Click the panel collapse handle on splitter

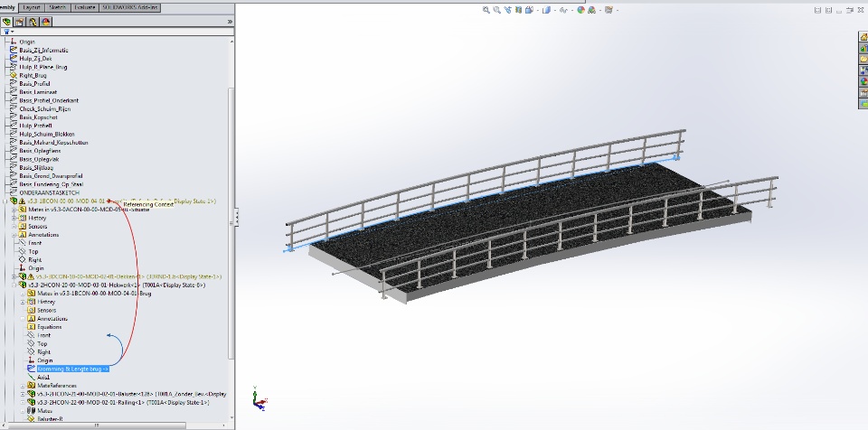(237, 217)
